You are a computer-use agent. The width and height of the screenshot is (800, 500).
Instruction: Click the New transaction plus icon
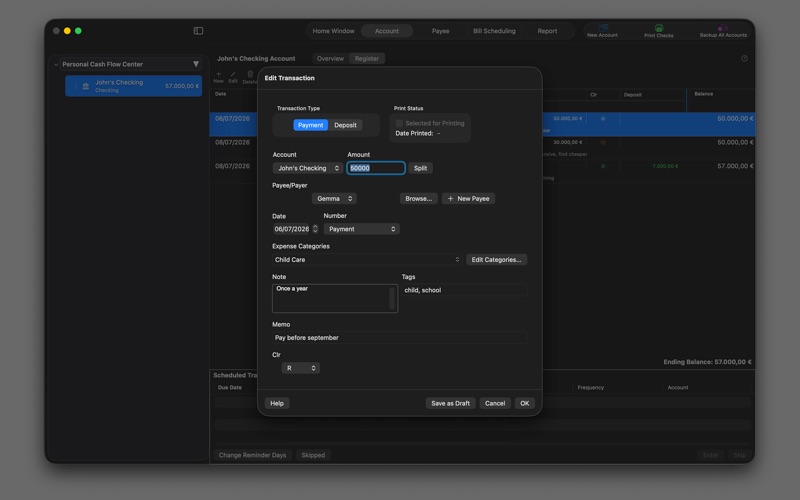coord(218,74)
